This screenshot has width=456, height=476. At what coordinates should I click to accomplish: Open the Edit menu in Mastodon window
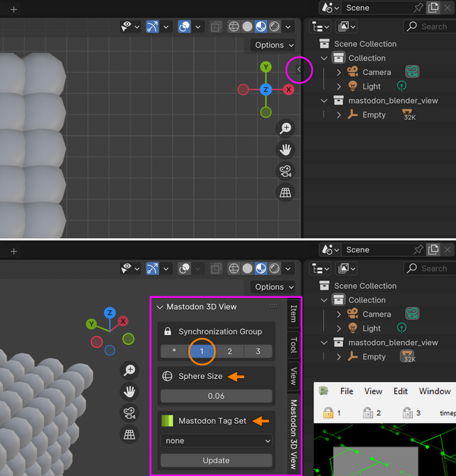coord(401,391)
